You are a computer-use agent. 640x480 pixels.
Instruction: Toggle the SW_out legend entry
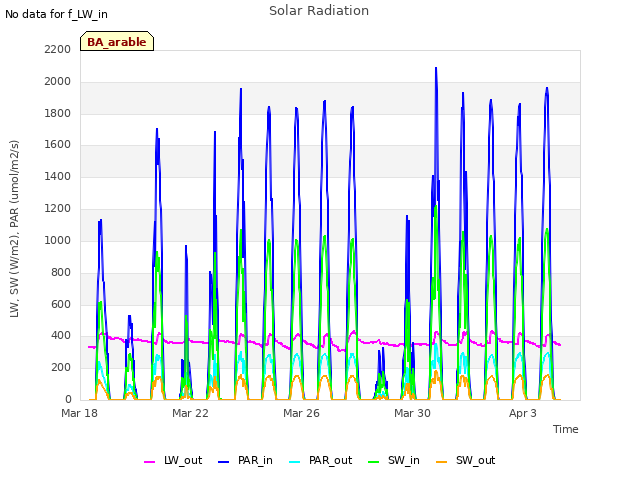(465, 460)
